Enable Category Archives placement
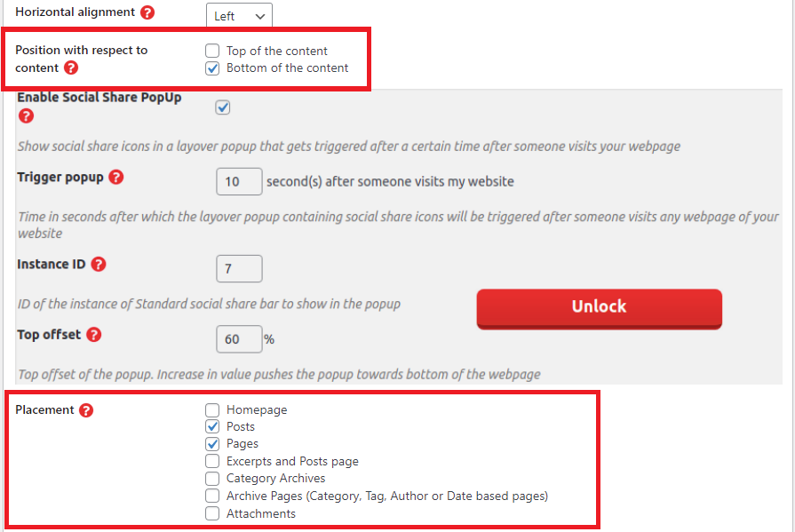Screen dimensions: 795x532 point(212,479)
